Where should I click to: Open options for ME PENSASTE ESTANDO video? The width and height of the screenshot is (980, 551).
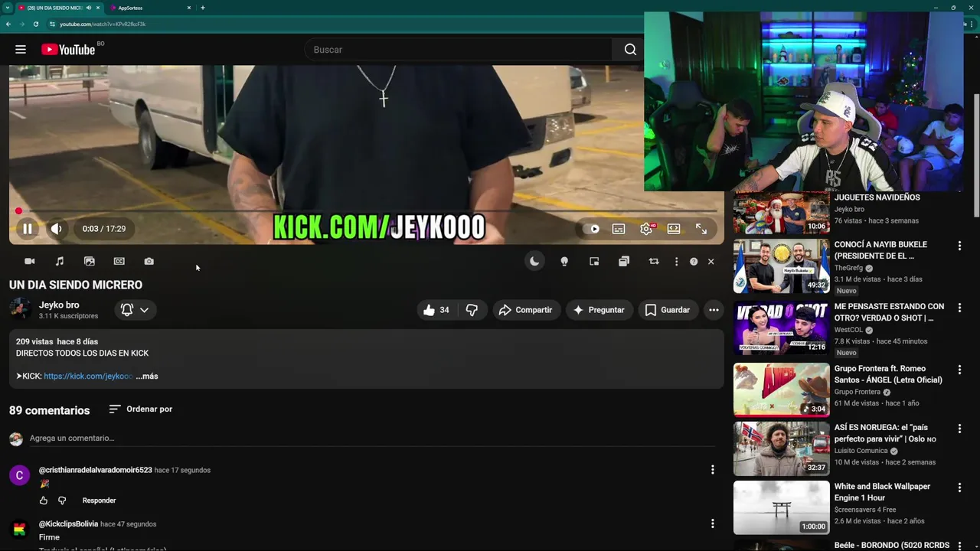(x=959, y=308)
